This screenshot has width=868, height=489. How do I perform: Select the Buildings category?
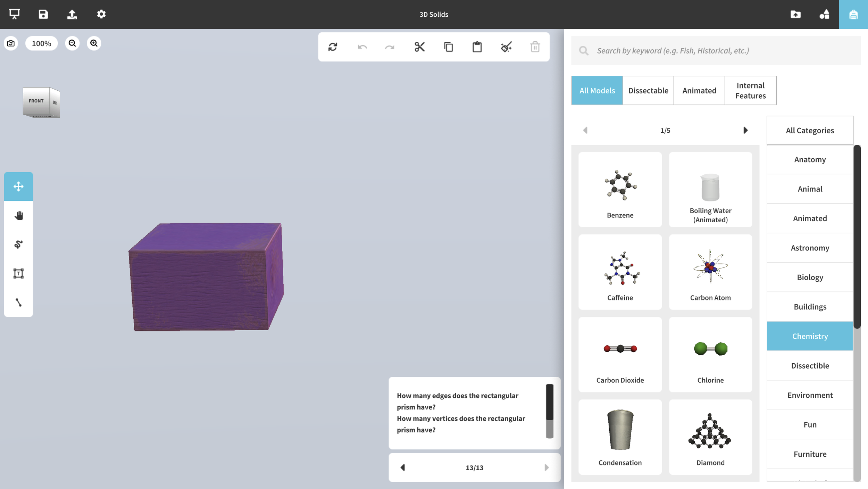coord(810,307)
